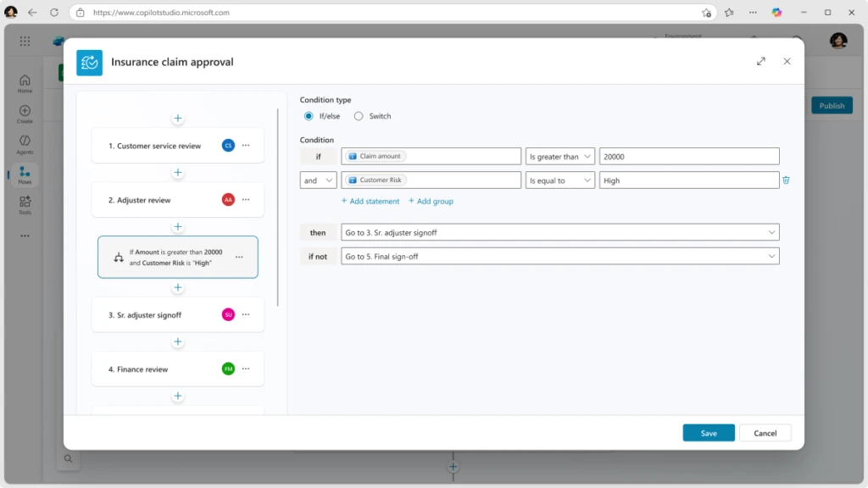The height and width of the screenshot is (488, 868).
Task: Expand the Insurance claim approval dialog to fullscreen
Action: click(761, 61)
